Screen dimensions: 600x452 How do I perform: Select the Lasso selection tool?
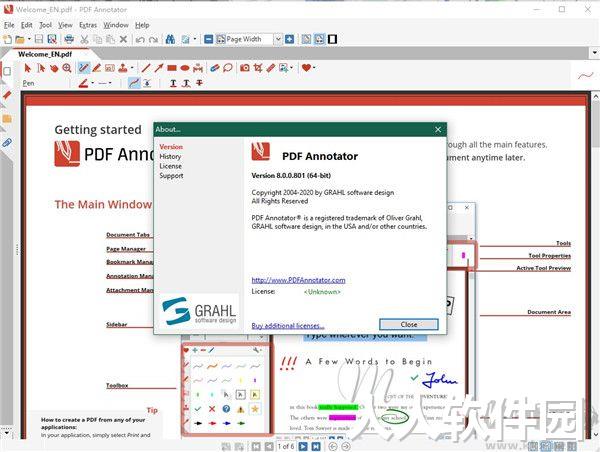(228, 68)
